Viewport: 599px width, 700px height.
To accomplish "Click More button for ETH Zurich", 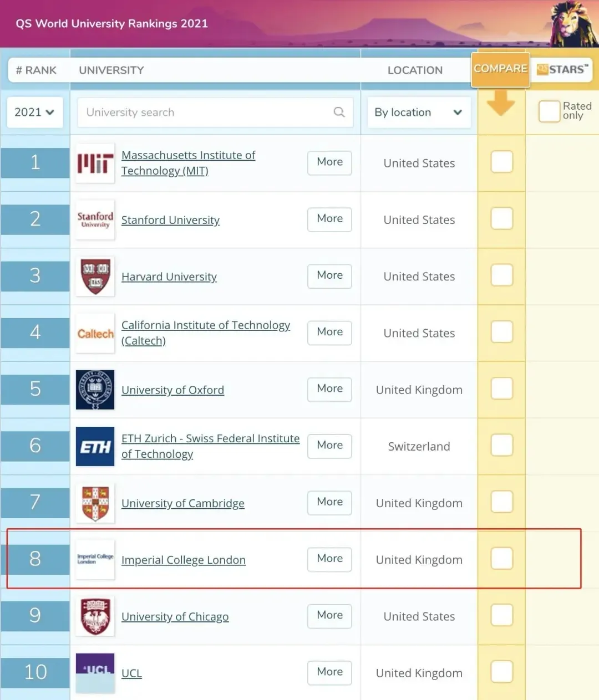I will (x=329, y=446).
